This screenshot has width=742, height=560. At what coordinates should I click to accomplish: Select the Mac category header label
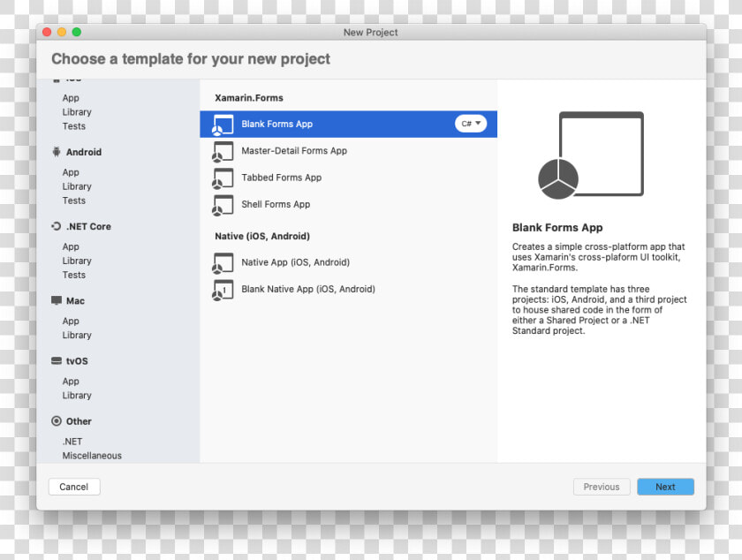click(x=75, y=300)
